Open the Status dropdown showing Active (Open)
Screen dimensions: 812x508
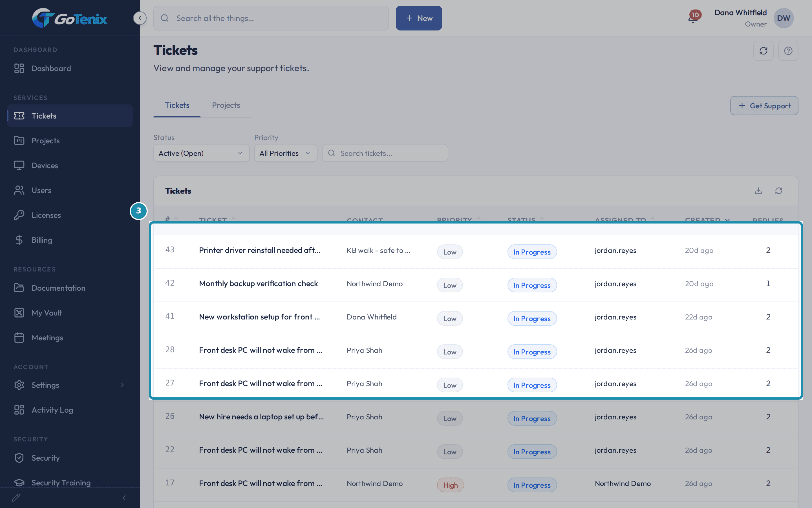201,153
